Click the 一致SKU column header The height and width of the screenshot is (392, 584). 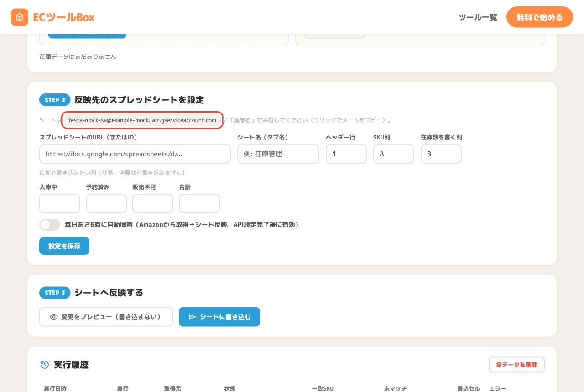(x=323, y=388)
